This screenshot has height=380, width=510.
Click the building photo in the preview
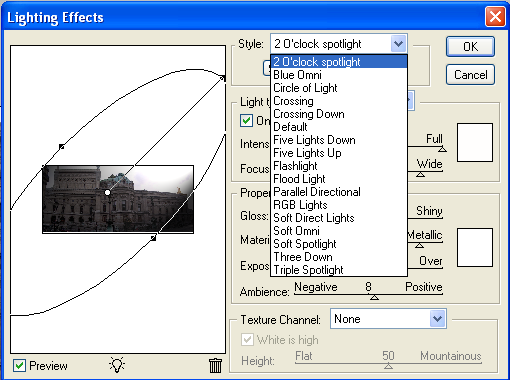coord(118,199)
